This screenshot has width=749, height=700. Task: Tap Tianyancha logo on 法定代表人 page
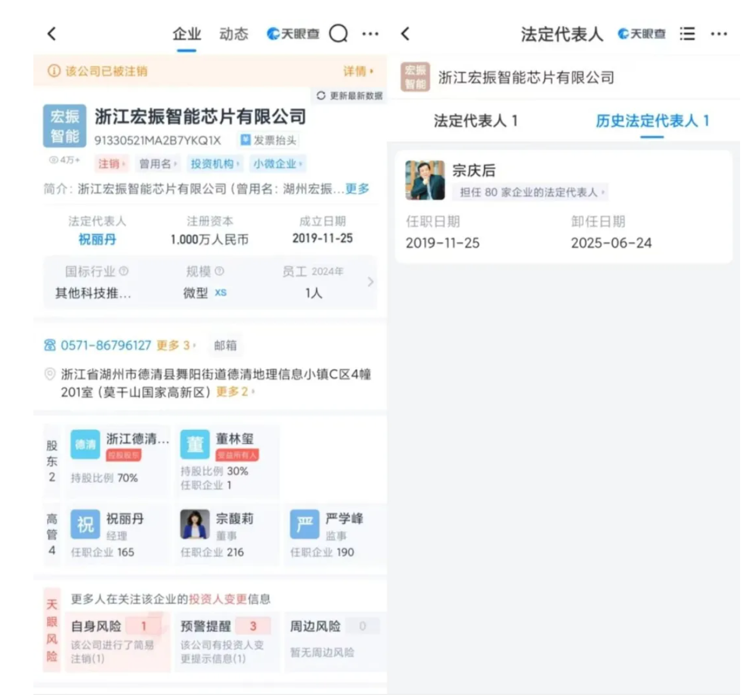pos(642,34)
